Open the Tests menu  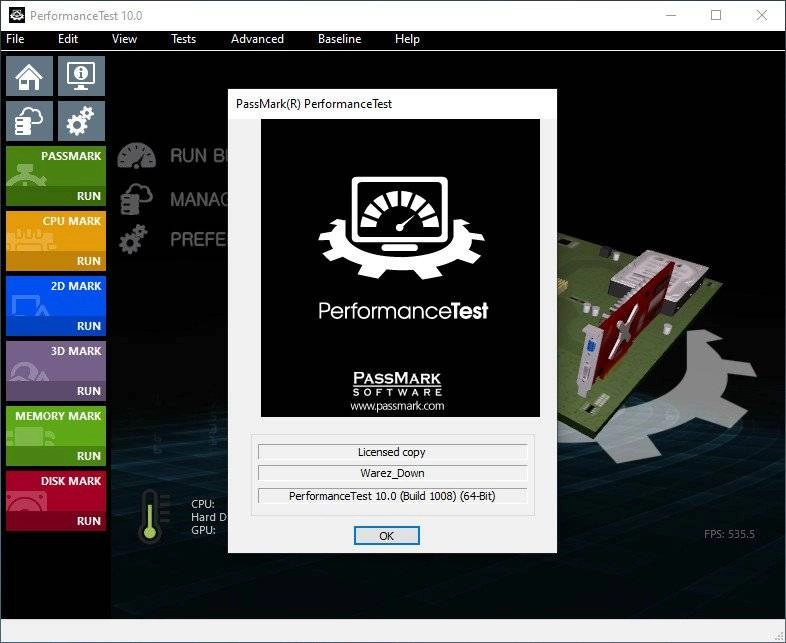click(x=183, y=39)
